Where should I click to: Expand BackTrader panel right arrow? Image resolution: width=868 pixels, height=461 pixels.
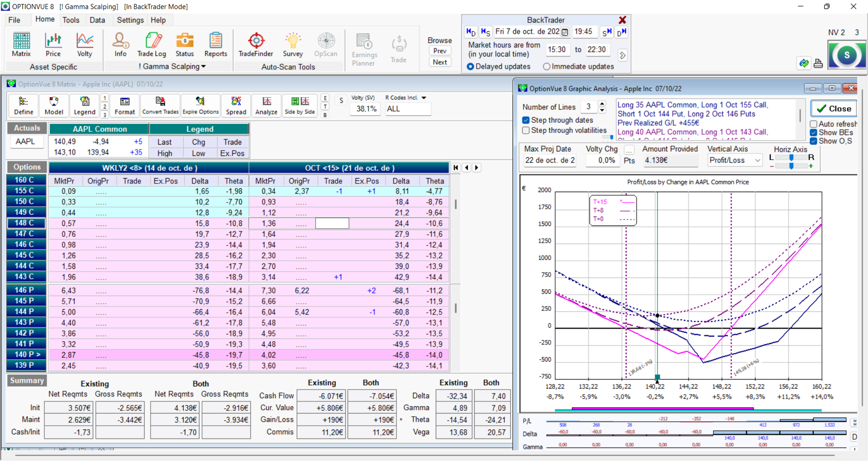point(623,56)
